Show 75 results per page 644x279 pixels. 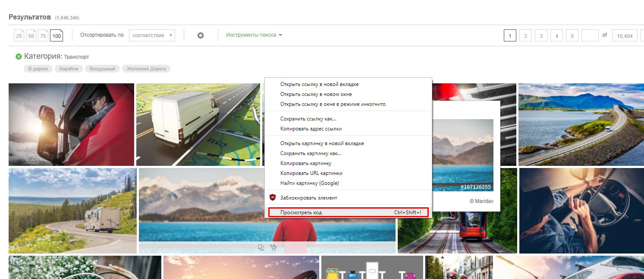(43, 35)
